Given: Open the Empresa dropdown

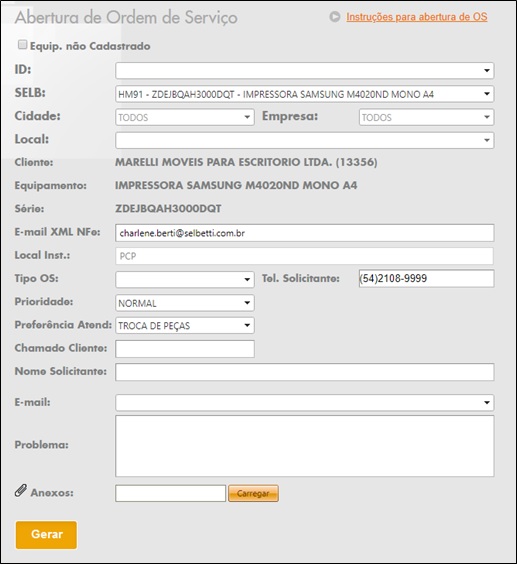Looking at the screenshot, I should click(x=426, y=117).
